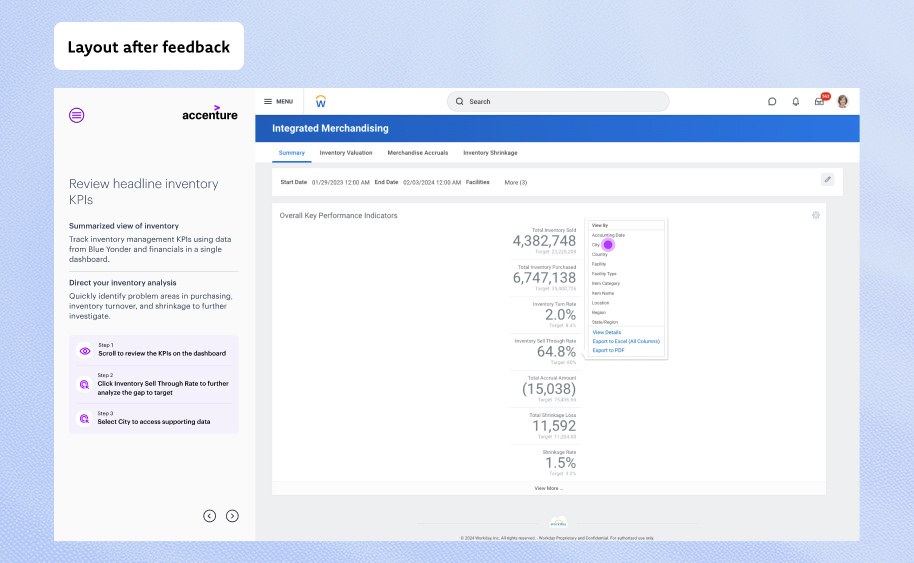The height and width of the screenshot is (563, 914).
Task: Open the KPI panel gear settings
Action: coord(815,215)
